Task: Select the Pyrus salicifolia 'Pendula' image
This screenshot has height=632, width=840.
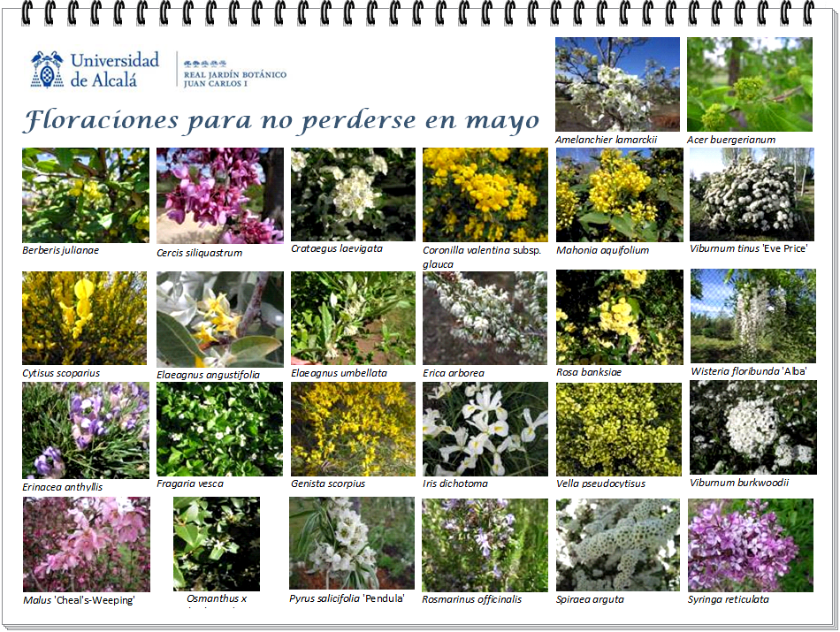Action: [351, 544]
